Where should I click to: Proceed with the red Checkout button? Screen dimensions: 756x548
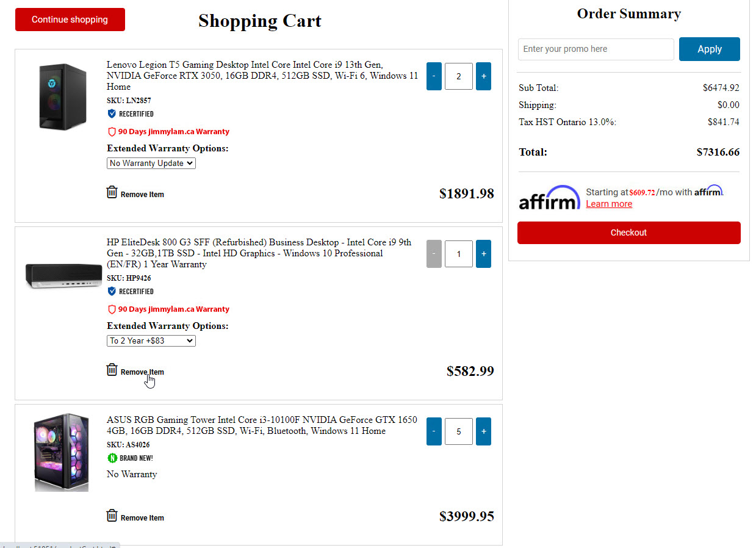click(628, 233)
